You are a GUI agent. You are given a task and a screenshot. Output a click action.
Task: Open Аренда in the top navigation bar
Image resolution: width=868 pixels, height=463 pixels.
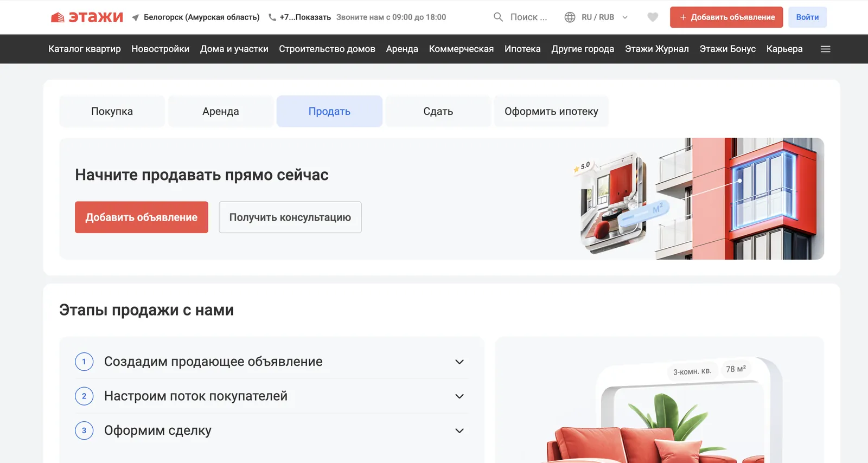[x=402, y=49]
